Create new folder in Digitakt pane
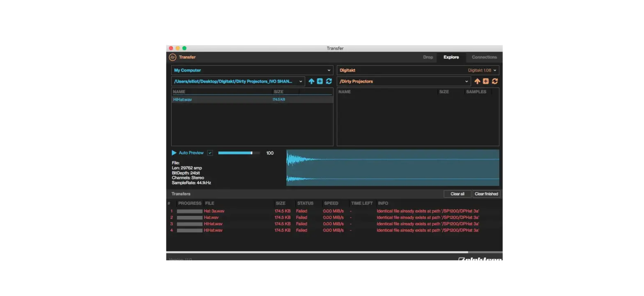 486,81
